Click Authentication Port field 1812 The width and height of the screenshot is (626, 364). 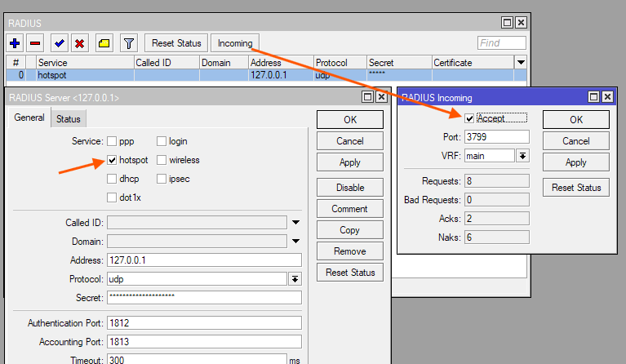pos(204,323)
